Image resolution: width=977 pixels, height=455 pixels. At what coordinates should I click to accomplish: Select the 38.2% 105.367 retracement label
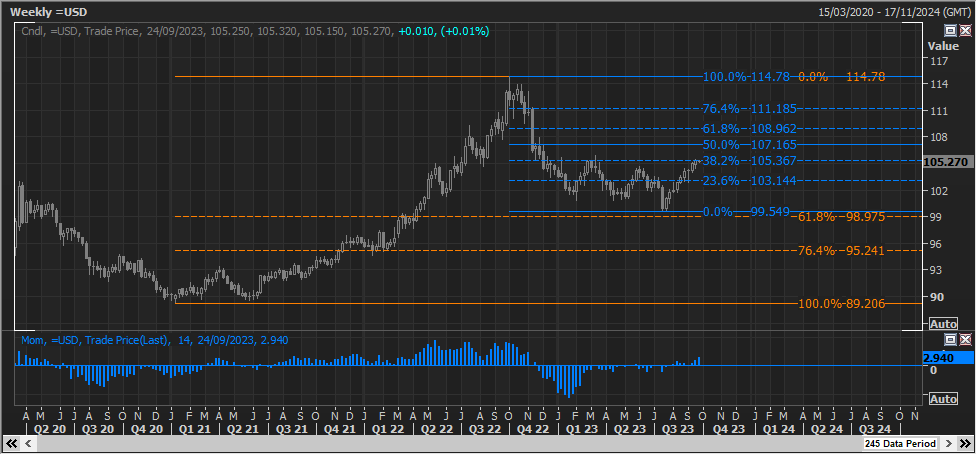750,161
